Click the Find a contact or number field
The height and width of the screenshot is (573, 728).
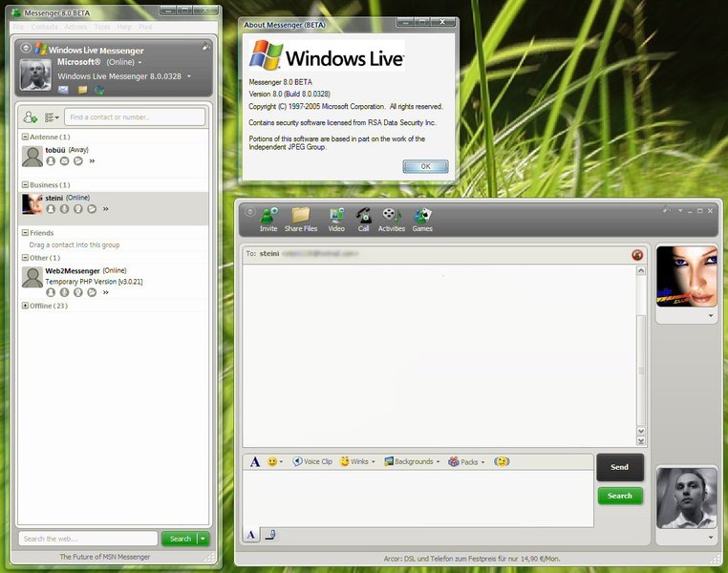tap(135, 117)
